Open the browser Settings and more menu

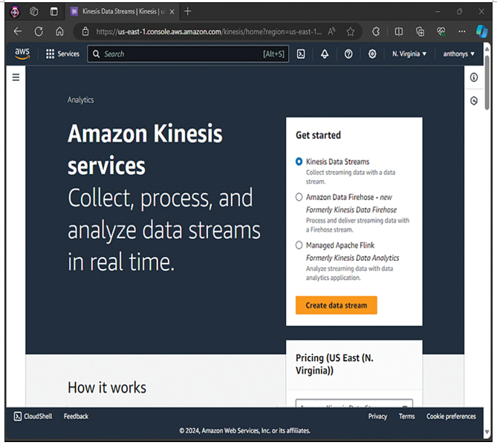tap(462, 31)
